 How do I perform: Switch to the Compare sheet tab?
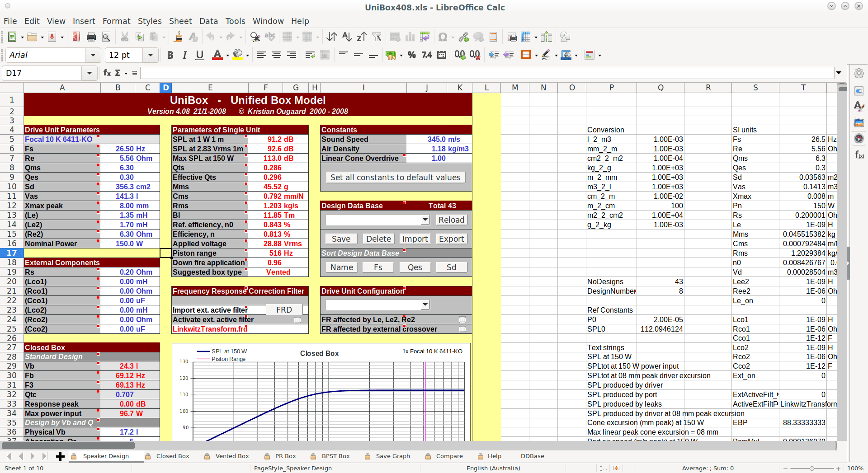(449, 456)
